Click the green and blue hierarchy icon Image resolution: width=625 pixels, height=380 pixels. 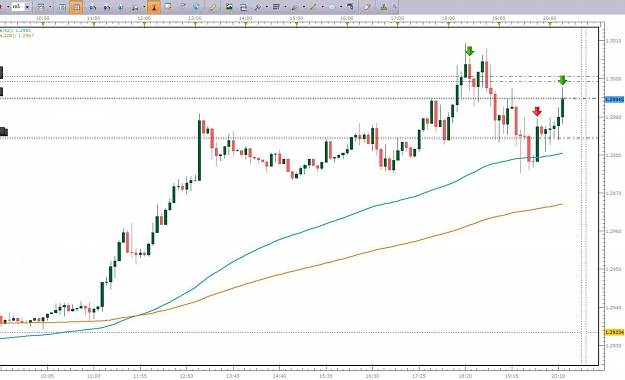[383, 7]
